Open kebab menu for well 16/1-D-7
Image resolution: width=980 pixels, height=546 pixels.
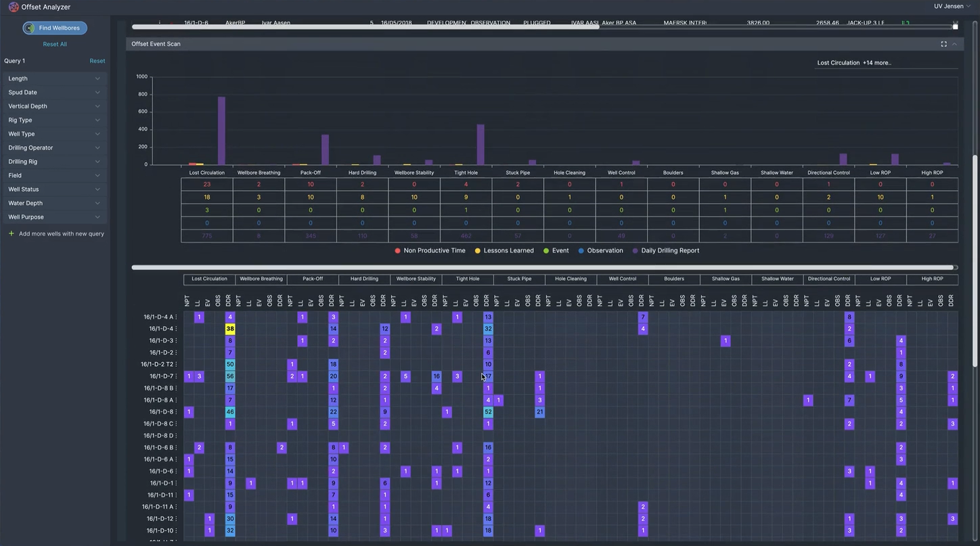(177, 376)
